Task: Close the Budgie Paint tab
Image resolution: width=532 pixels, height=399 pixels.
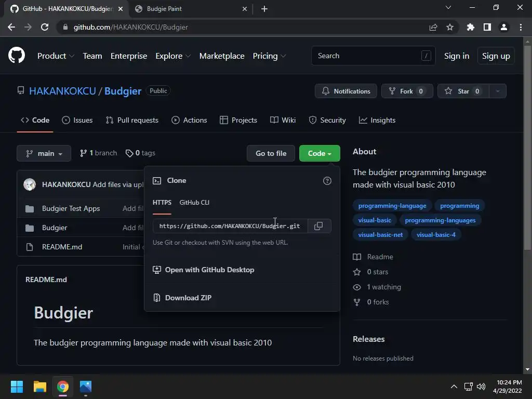Action: pyautogui.click(x=245, y=9)
